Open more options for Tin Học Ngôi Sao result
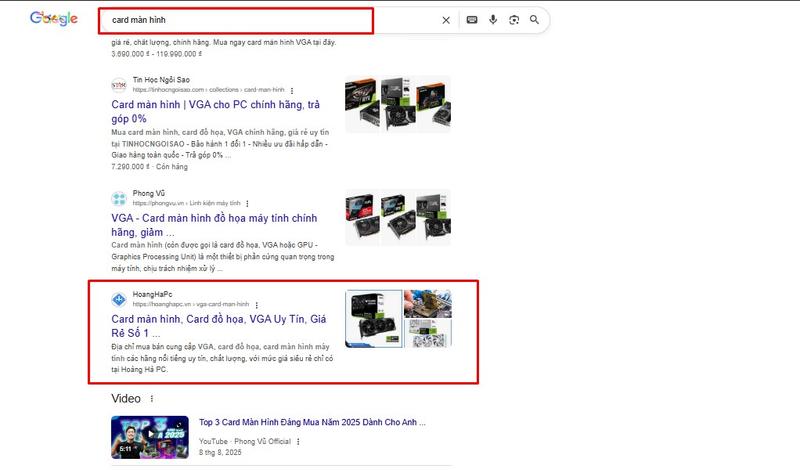The width and height of the screenshot is (800, 470). 292,90
